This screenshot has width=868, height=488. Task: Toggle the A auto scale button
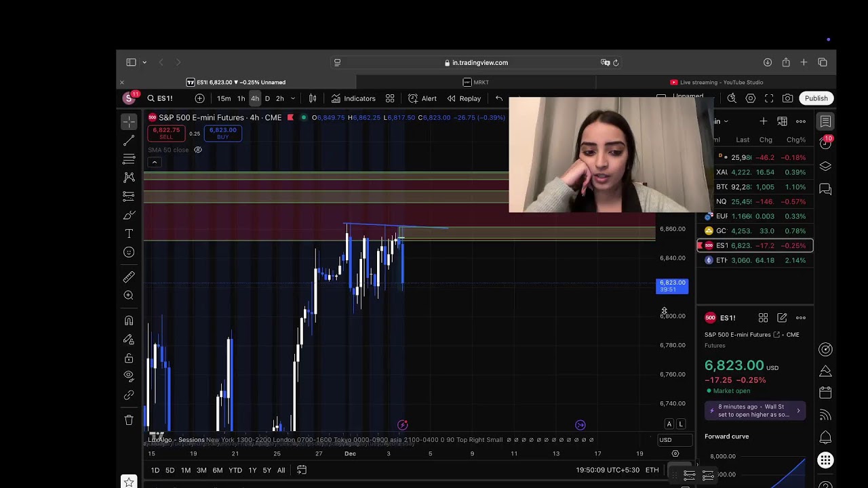pos(669,424)
